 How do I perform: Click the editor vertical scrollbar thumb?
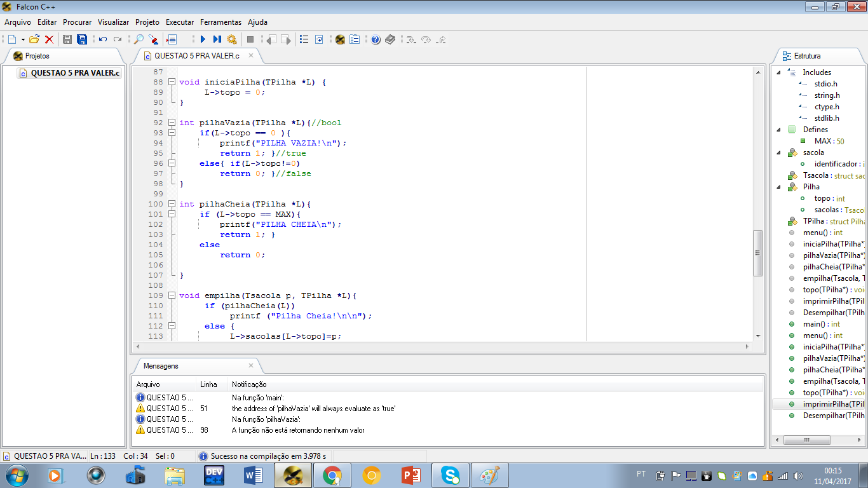757,253
